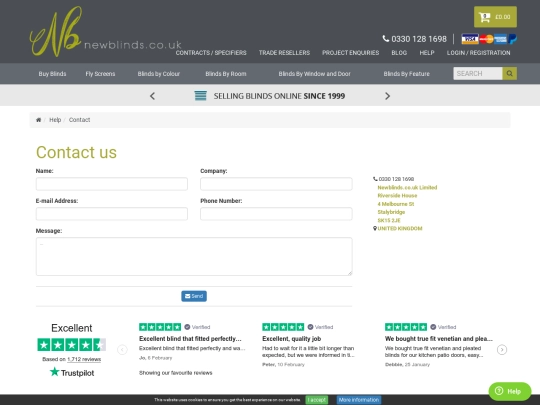The image size is (540, 405).
Task: Click the Newblinds.co.uk Limited address link
Action: click(x=407, y=187)
